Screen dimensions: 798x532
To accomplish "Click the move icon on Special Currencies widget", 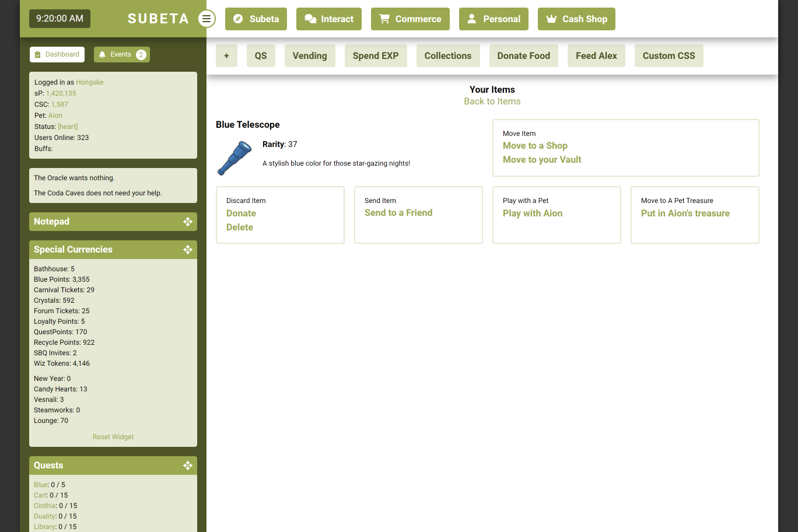I will click(x=187, y=250).
